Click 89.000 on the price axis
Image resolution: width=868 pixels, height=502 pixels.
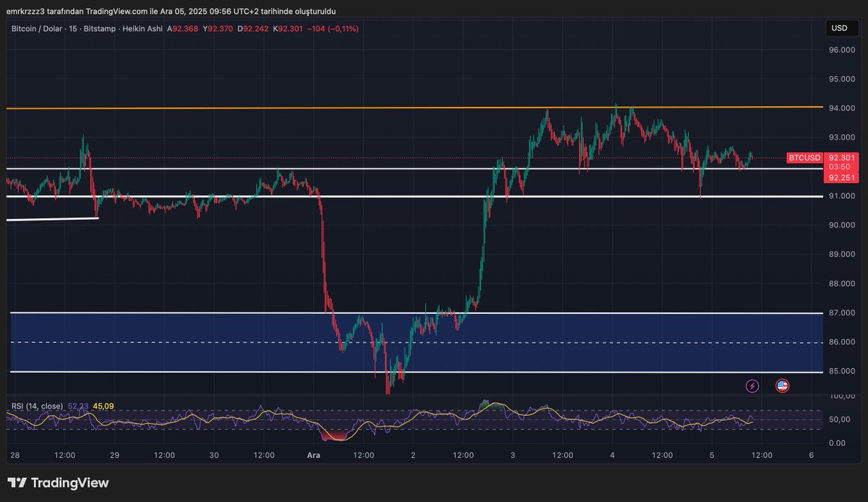tap(843, 255)
